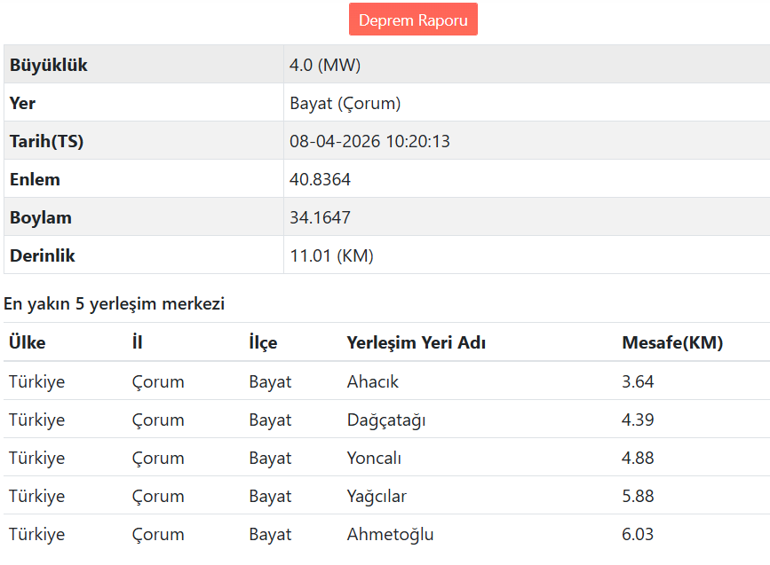The height and width of the screenshot is (565, 770).
Task: Select the magnitude value 4.0 (MW)
Action: click(325, 66)
